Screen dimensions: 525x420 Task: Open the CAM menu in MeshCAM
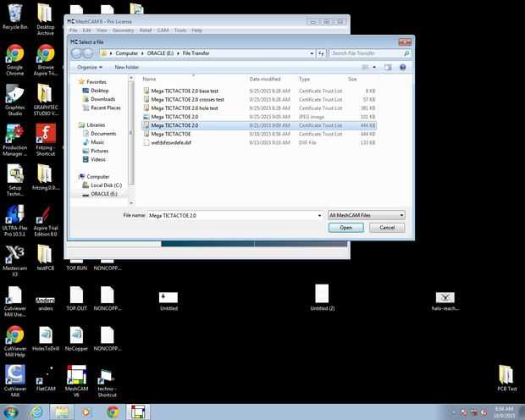(163, 30)
